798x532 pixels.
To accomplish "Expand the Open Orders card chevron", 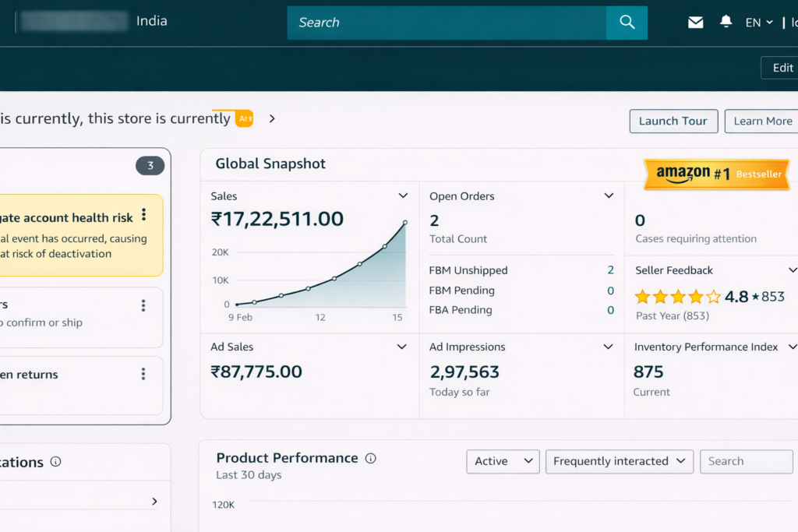I will click(x=609, y=196).
